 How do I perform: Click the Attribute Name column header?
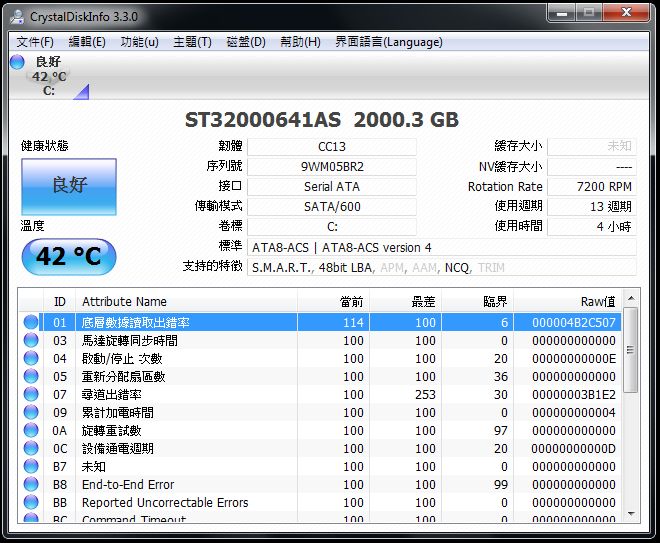tap(186, 301)
